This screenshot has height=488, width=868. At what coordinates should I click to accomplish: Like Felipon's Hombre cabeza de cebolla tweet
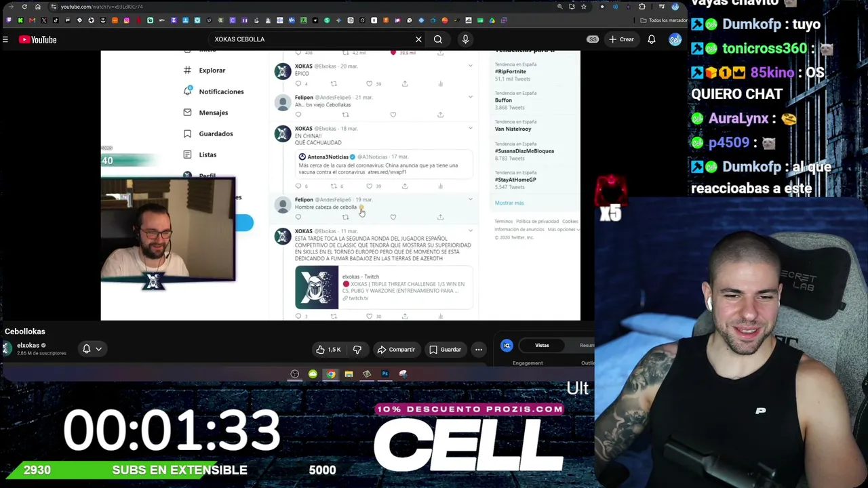pos(393,217)
